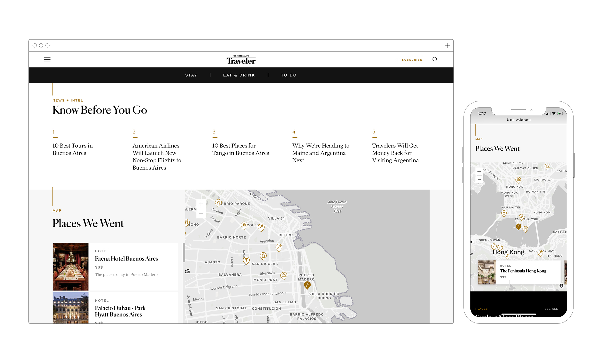
Task: Select the filled pin in Puerto Madero
Action: [307, 285]
